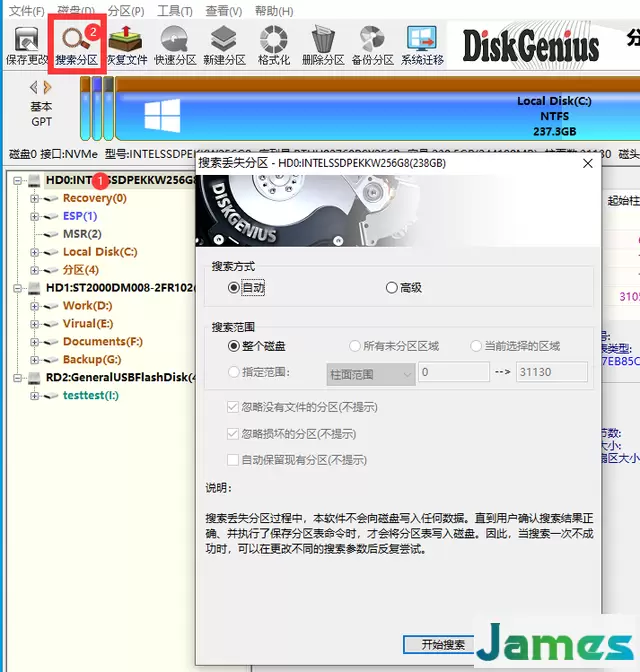
Task: Expand the Local Disk(C:) tree node
Action: [34, 252]
